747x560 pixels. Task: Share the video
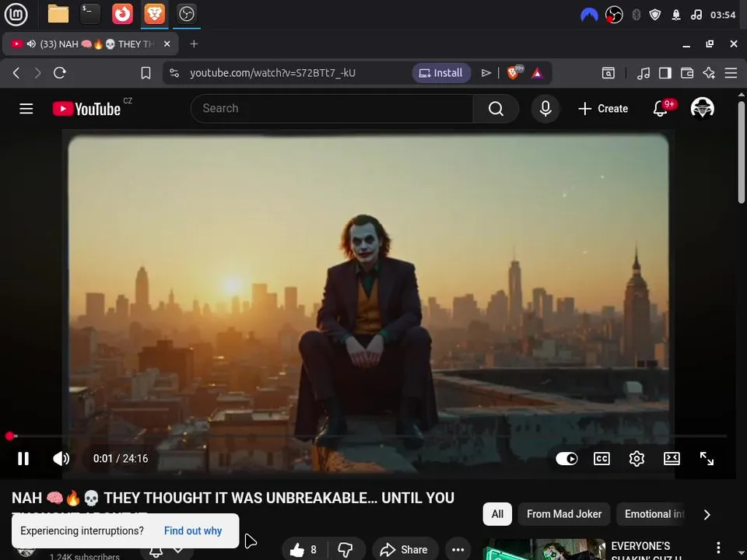coord(405,550)
